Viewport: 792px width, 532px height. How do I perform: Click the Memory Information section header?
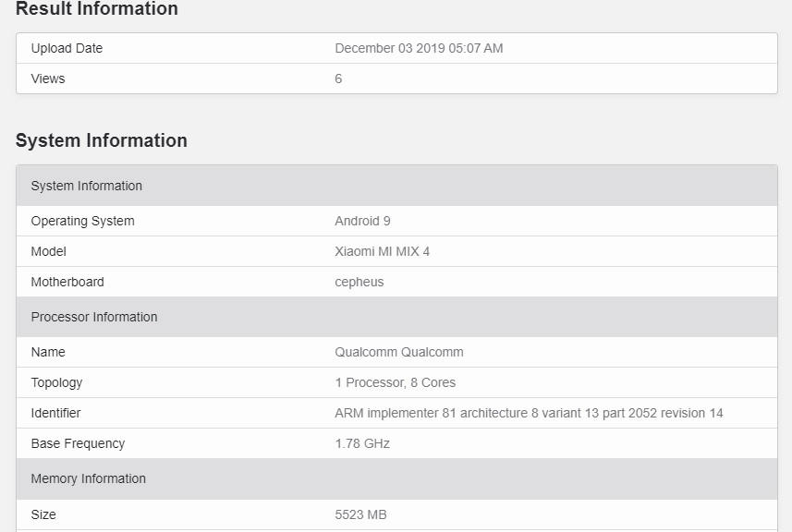click(x=396, y=478)
